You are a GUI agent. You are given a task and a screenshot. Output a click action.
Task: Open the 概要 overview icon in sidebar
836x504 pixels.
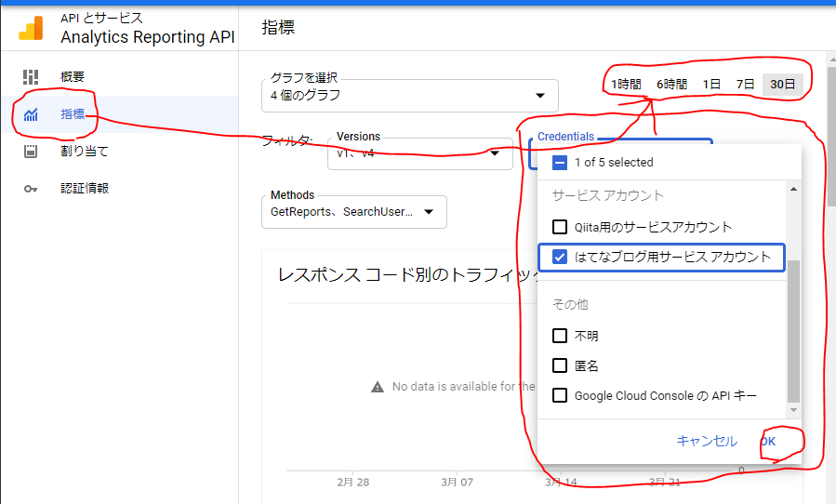tap(31, 77)
